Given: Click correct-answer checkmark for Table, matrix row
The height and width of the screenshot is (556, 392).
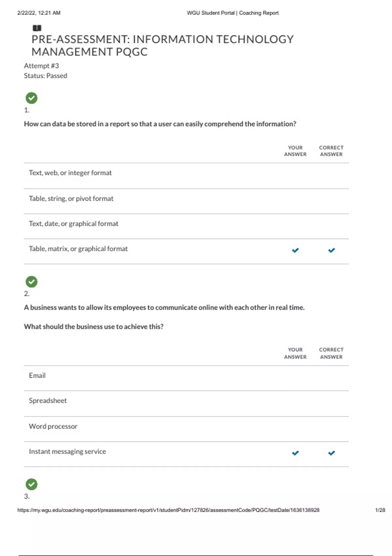Looking at the screenshot, I should pos(331,250).
